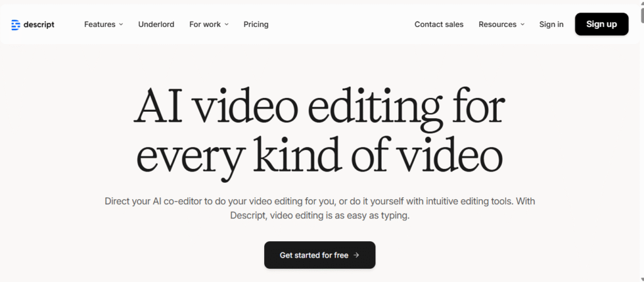Image resolution: width=644 pixels, height=282 pixels.
Task: Open the Resources menu
Action: 497,24
